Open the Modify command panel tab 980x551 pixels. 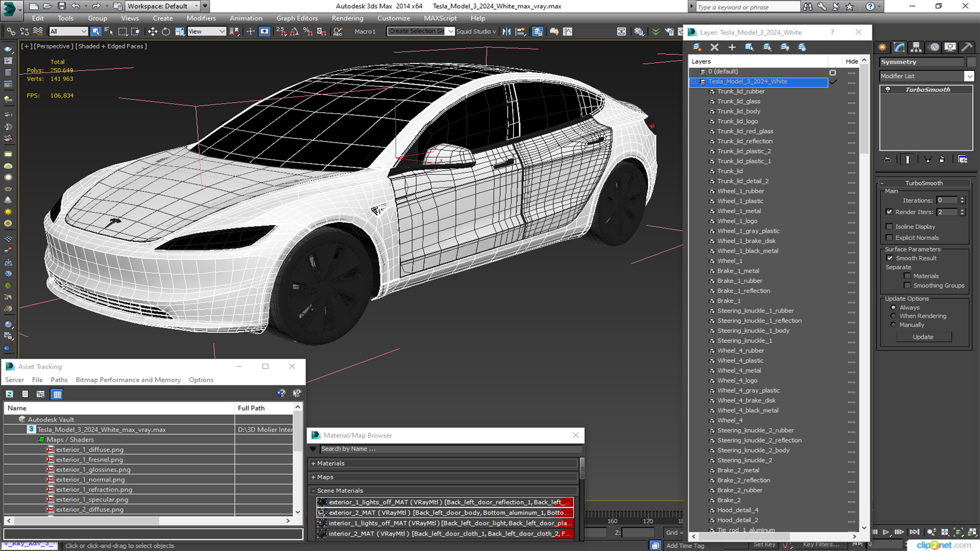tap(900, 47)
